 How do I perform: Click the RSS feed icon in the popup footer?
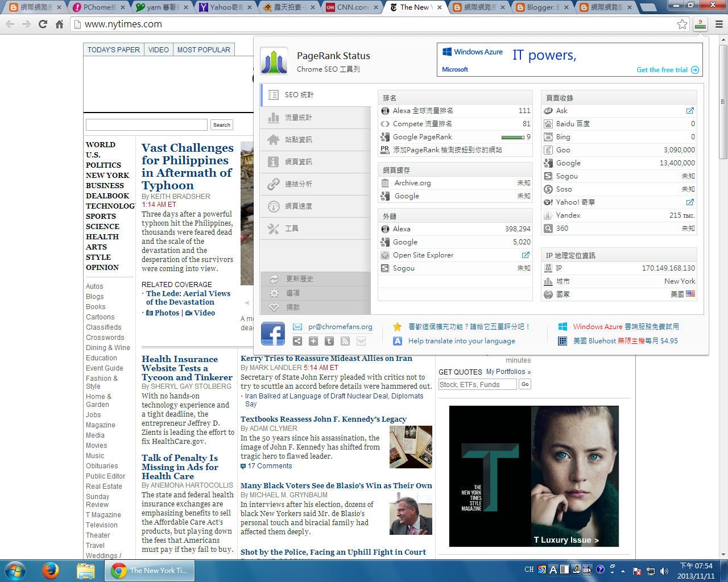(x=345, y=341)
